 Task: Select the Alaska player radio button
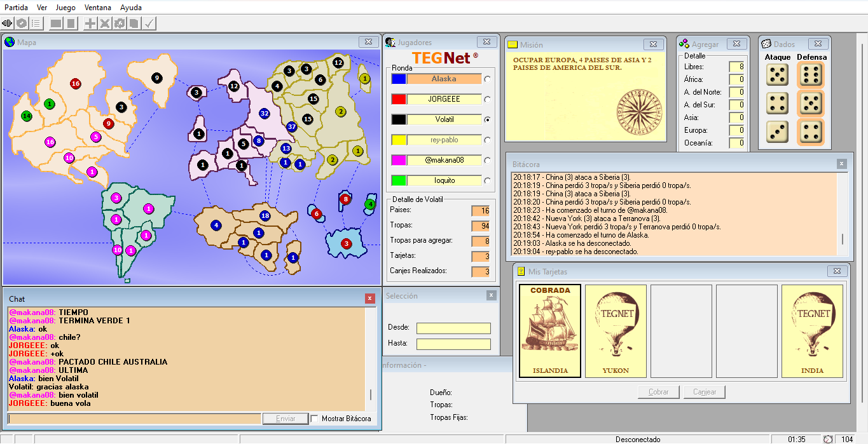click(488, 79)
